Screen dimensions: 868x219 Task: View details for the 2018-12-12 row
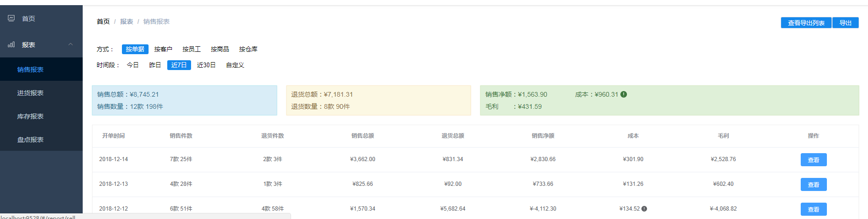click(813, 209)
